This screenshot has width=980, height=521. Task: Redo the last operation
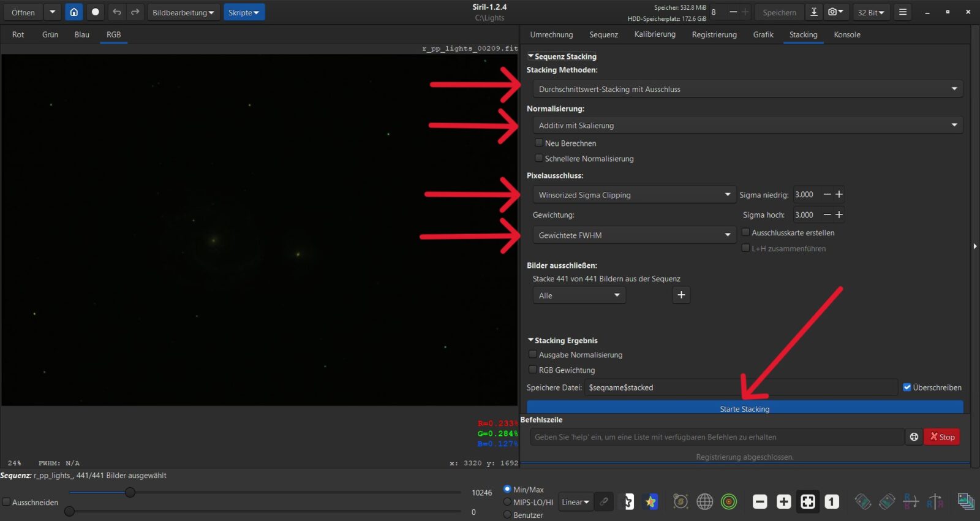click(135, 12)
